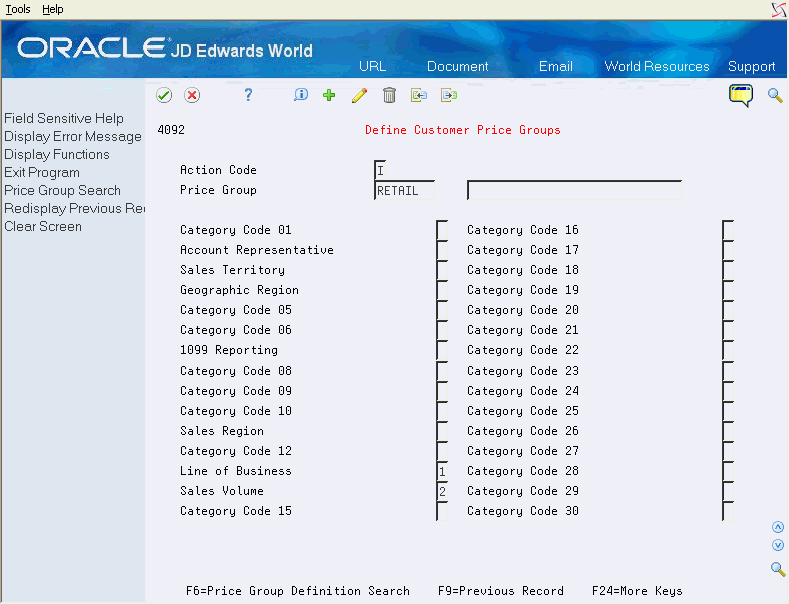This screenshot has height=604, width=789.
Task: Select the Email header tab
Action: coord(556,66)
